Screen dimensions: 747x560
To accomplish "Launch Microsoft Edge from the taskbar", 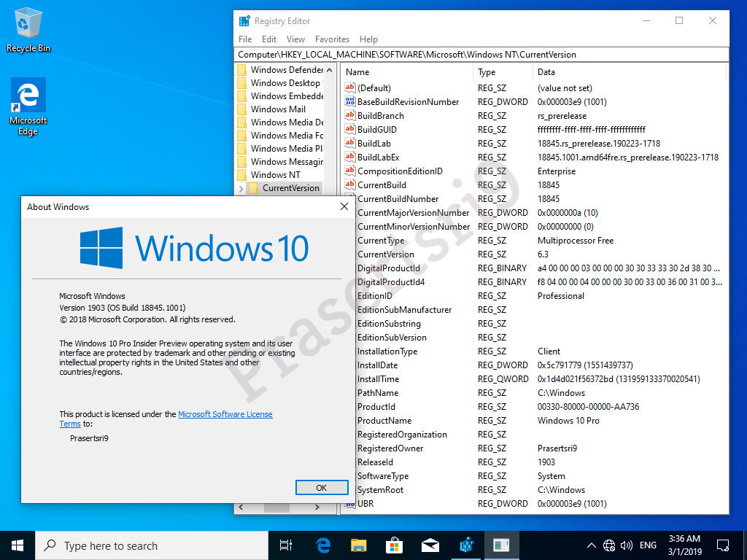I will [x=323, y=545].
